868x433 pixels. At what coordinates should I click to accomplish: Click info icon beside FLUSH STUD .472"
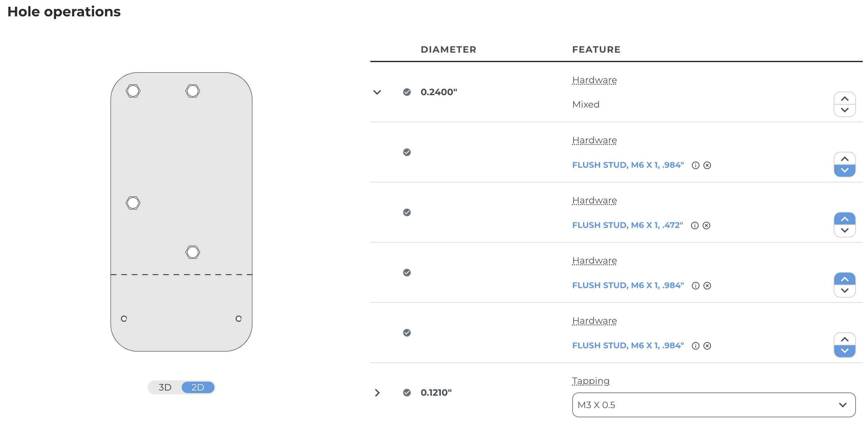coord(694,225)
